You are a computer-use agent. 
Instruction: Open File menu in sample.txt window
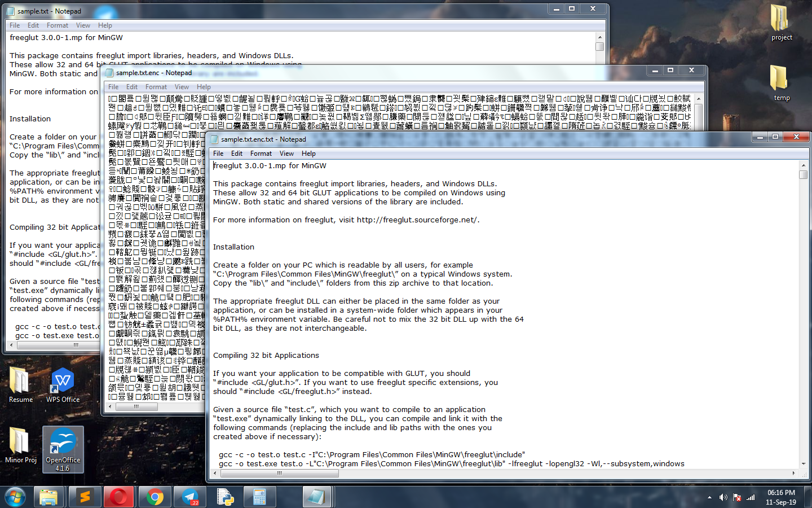[x=15, y=25]
